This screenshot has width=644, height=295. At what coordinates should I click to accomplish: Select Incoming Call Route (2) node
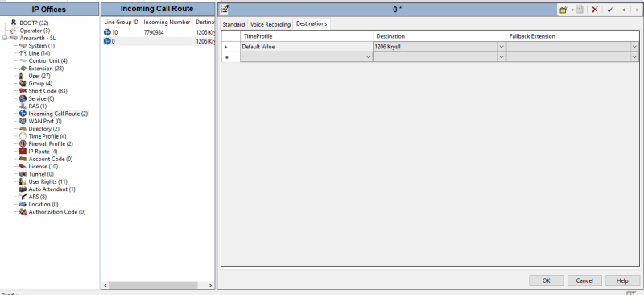coord(58,114)
